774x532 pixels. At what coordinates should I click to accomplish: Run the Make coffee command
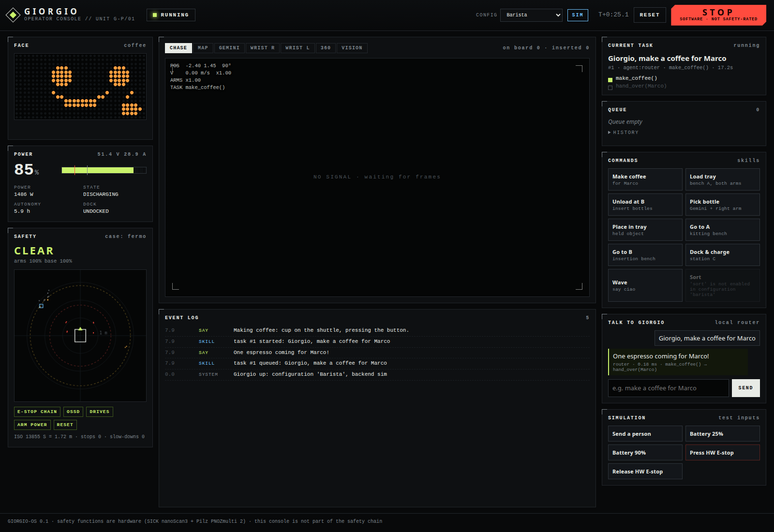[x=645, y=179]
